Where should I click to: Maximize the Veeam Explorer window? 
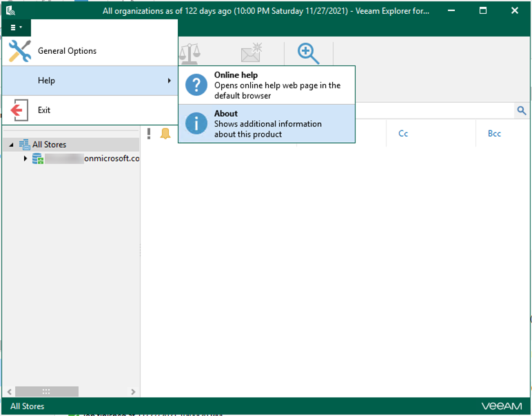point(483,10)
